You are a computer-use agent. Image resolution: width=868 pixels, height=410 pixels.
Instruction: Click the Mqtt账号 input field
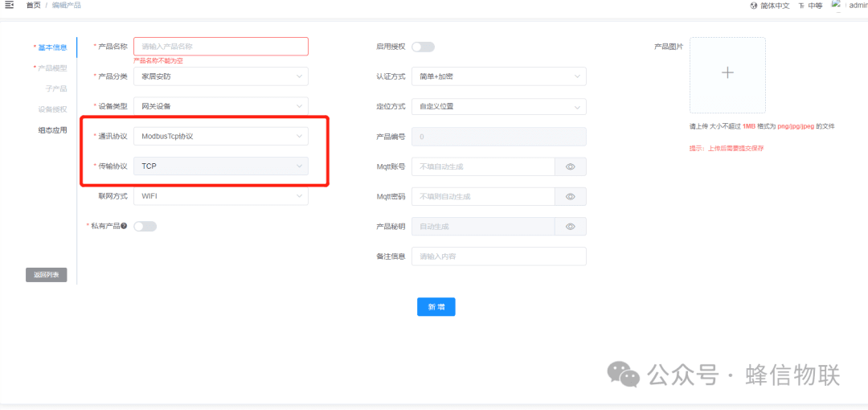point(483,166)
